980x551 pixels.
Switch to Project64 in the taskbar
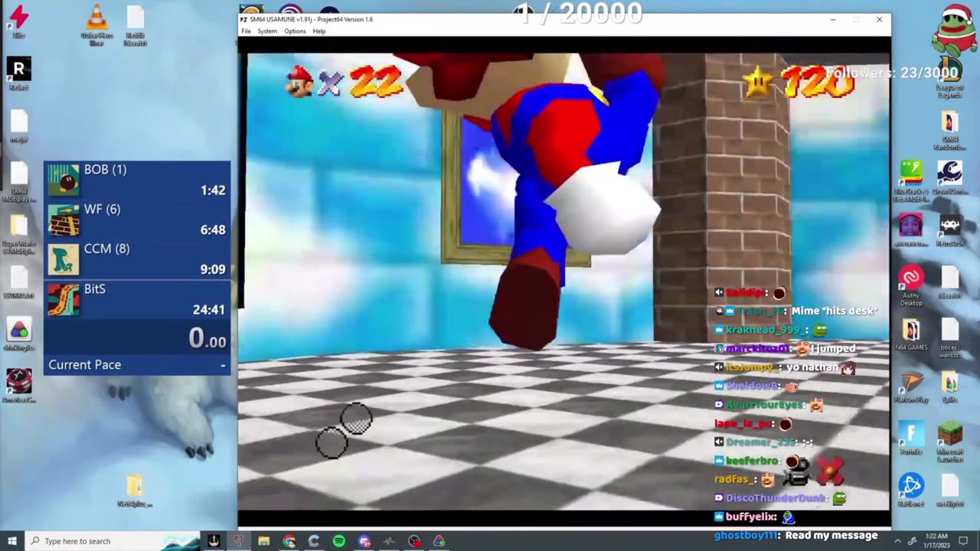238,541
